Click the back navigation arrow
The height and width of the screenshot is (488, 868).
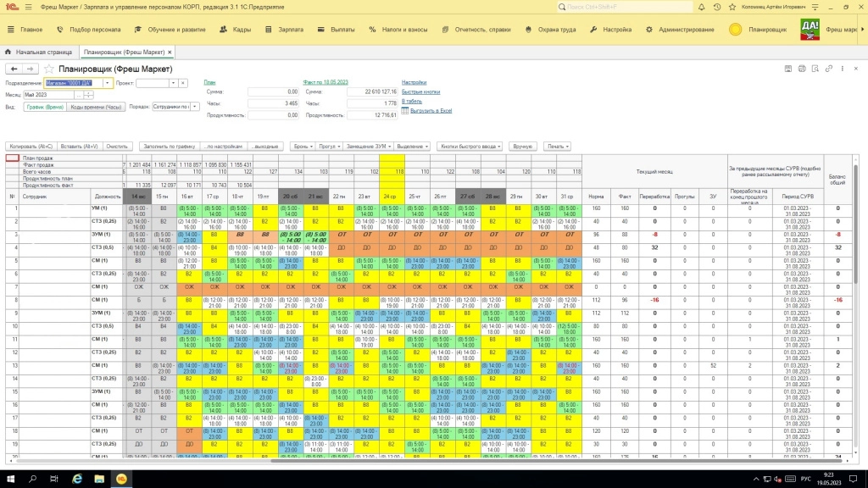[14, 69]
